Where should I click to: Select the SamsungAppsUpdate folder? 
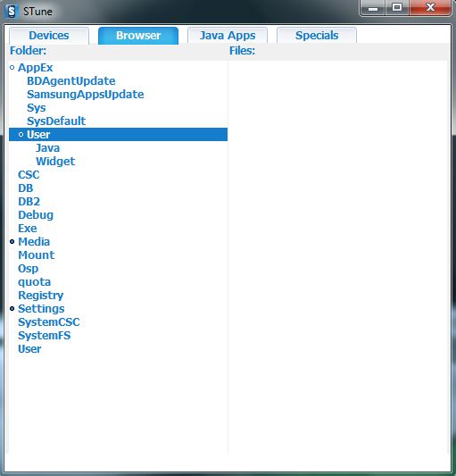pyautogui.click(x=86, y=94)
